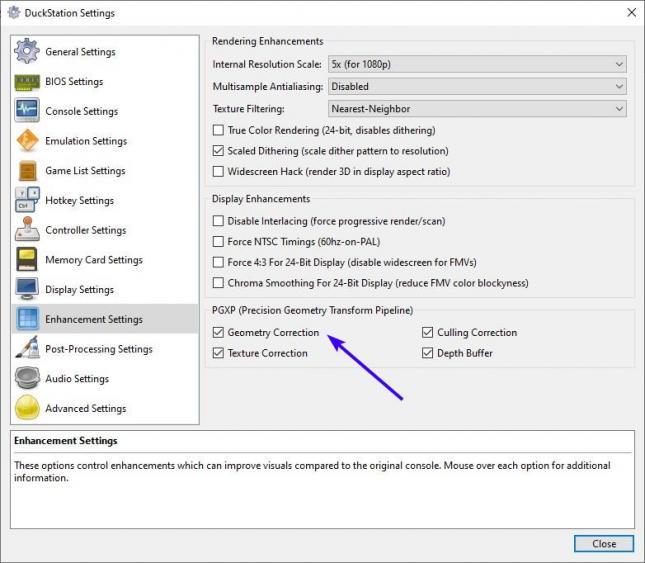
Task: Enable Force NTSC Timings checkbox
Action: [218, 241]
